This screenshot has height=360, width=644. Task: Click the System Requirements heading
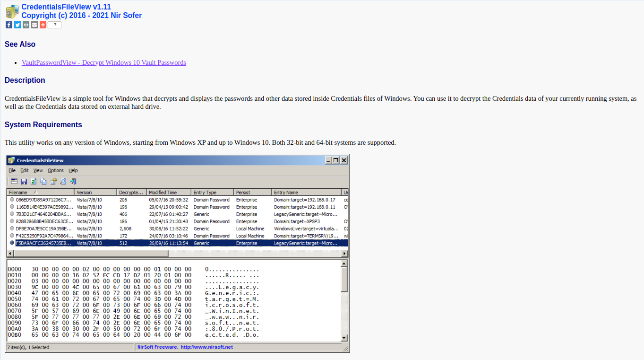43,125
